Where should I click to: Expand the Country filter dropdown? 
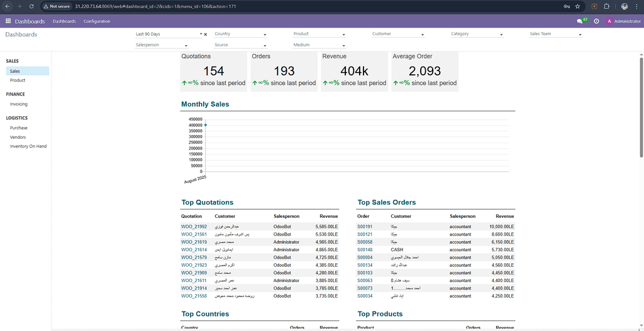[240, 34]
